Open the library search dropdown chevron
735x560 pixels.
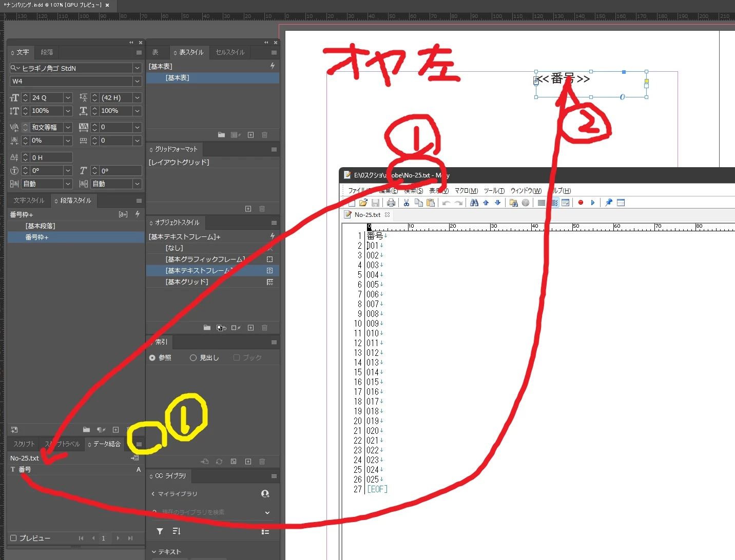(x=267, y=512)
